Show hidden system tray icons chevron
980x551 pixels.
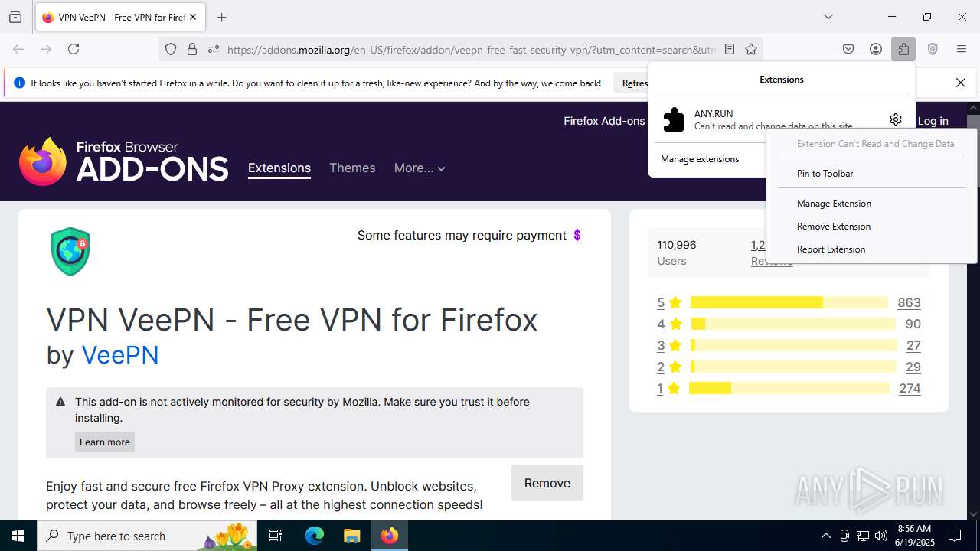coord(825,536)
